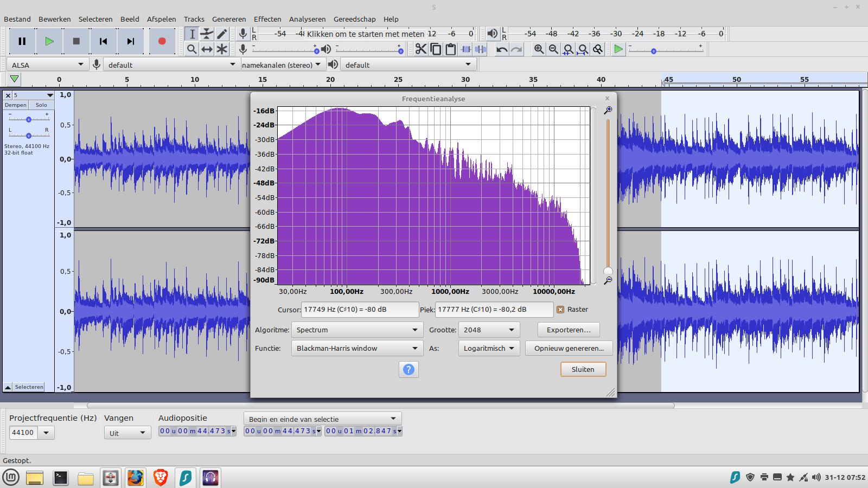Fit the selection to window width
This screenshot has height=488, width=868.
click(568, 49)
